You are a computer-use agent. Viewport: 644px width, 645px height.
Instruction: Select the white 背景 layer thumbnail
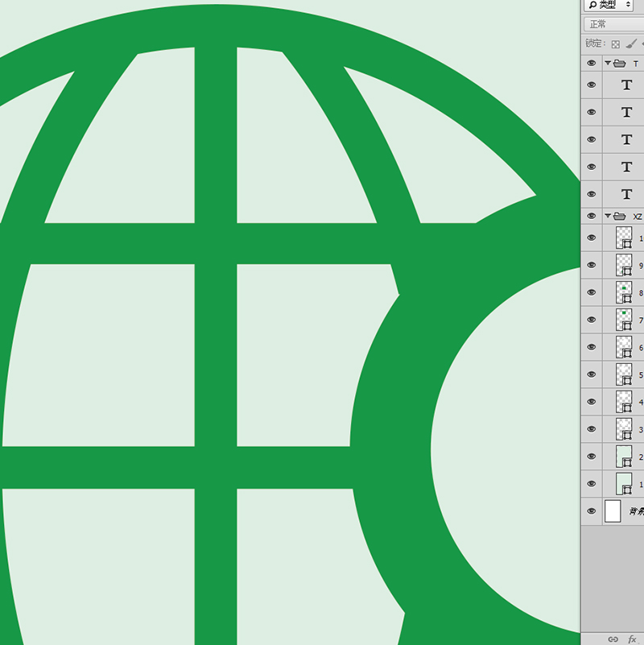[613, 511]
